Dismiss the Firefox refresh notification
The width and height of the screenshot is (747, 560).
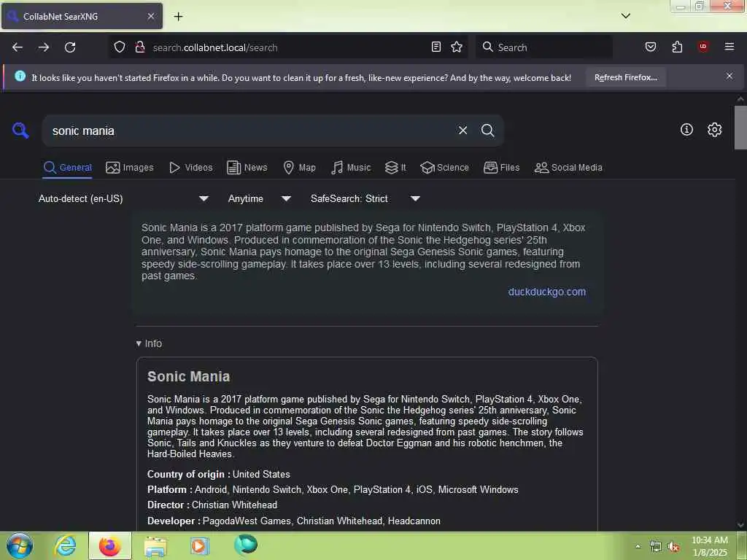[729, 76]
